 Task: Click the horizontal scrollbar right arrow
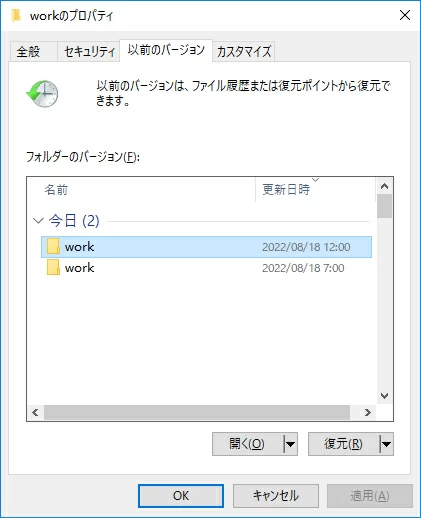(x=368, y=413)
